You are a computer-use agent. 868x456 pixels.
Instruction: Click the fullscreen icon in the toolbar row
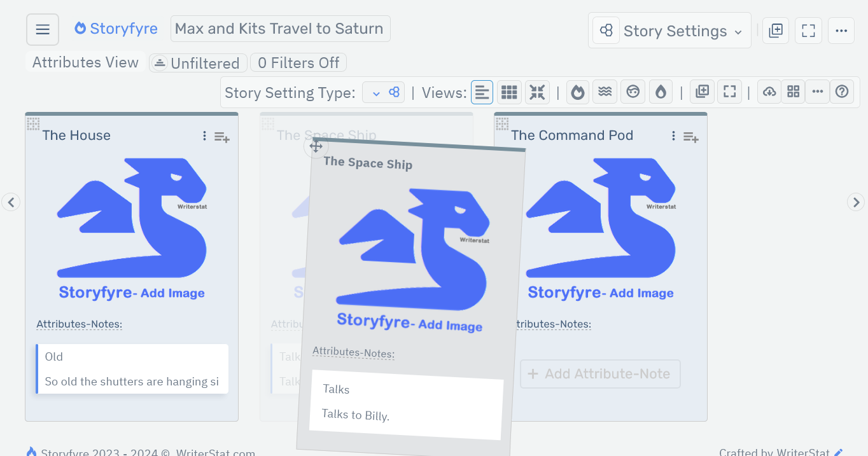point(729,92)
